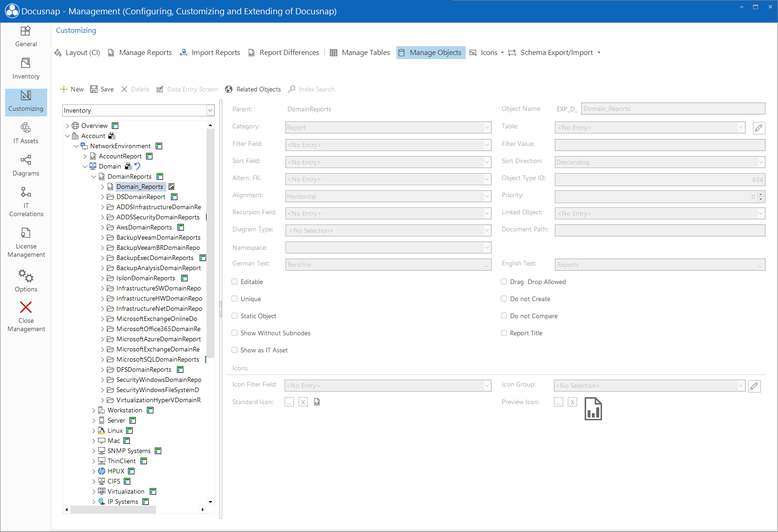Open Options with the gears icon
This screenshot has height=532, width=778.
pos(26,281)
